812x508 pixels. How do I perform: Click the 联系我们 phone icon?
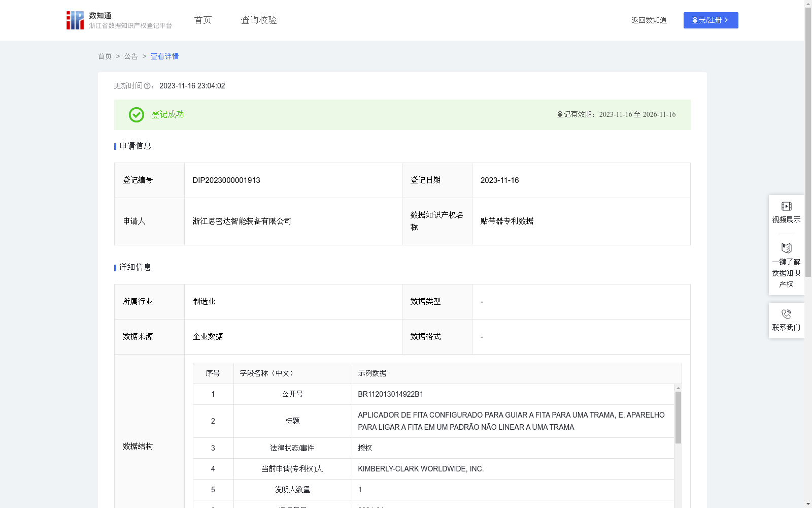tap(786, 314)
